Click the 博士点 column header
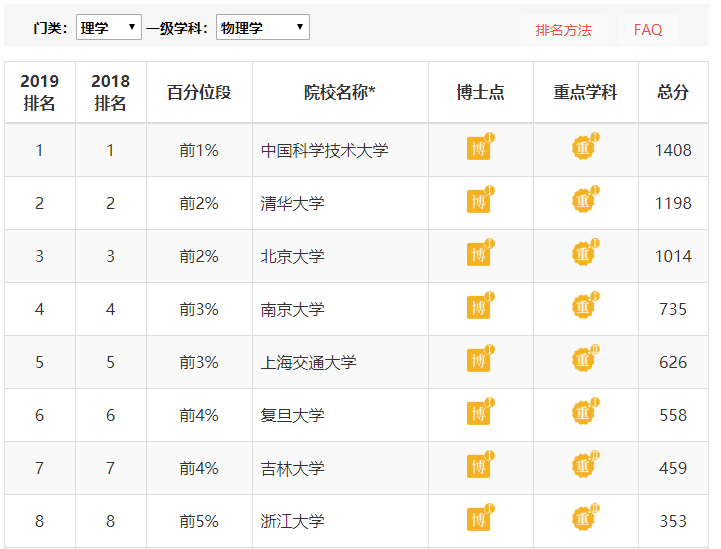Viewport: 721px width, 549px height. click(x=481, y=92)
